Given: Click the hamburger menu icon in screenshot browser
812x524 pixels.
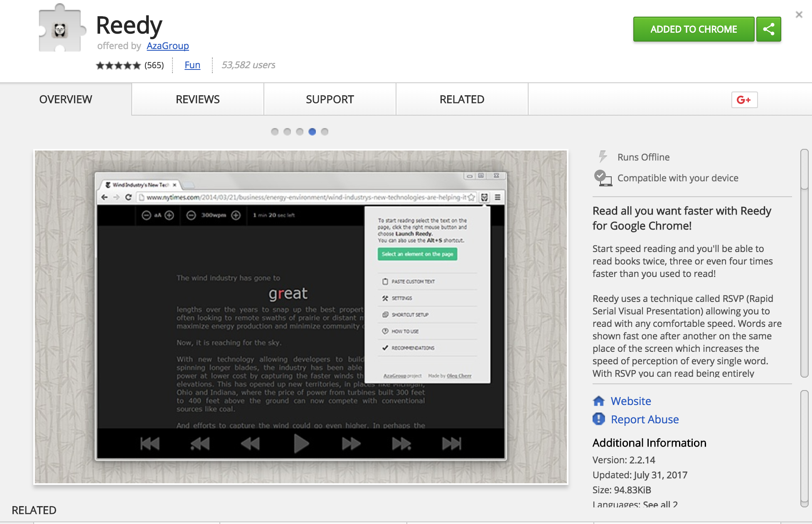Looking at the screenshot, I should point(497,197).
